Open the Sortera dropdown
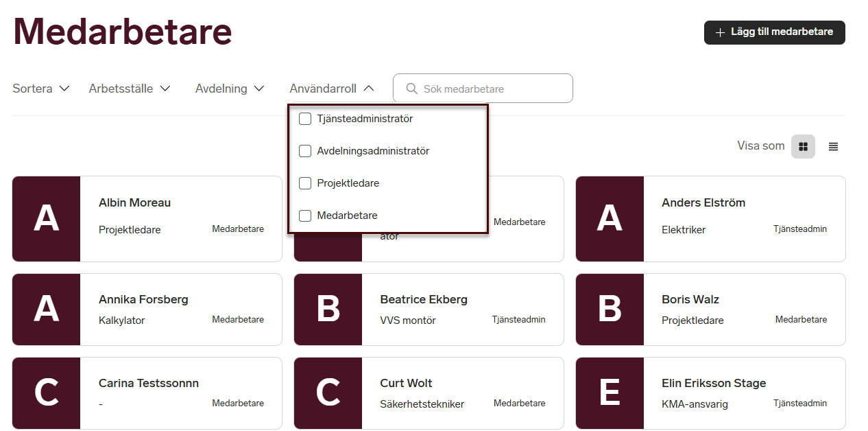Screen dimensions: 868x431 point(41,89)
